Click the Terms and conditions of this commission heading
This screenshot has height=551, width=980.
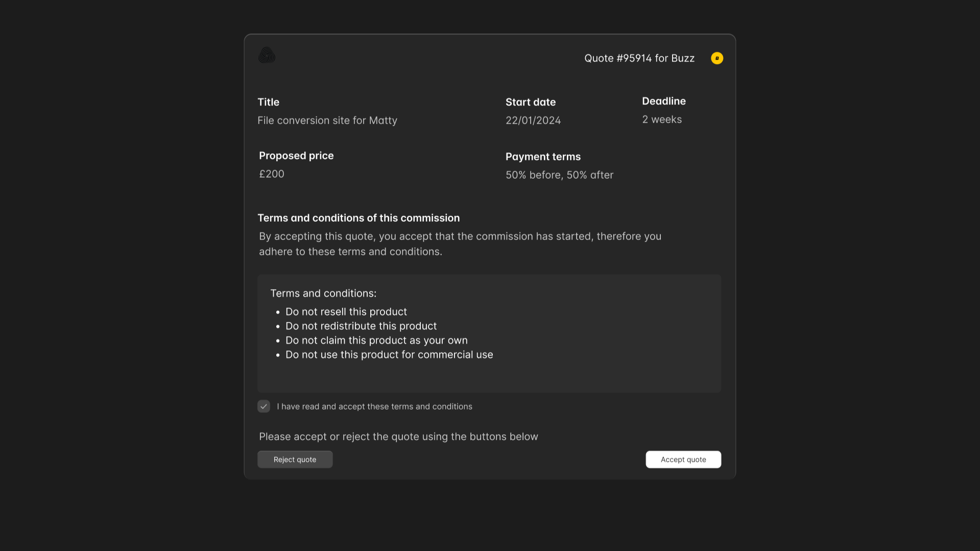tap(358, 218)
